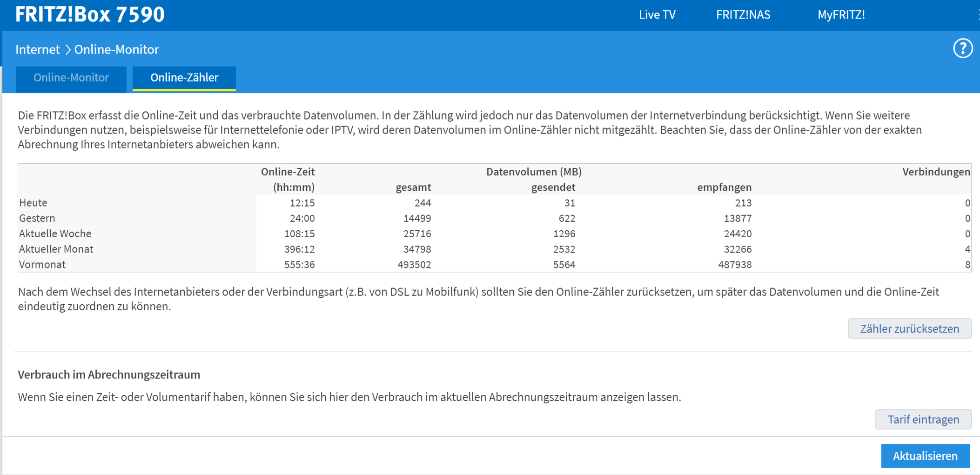
Task: Click Heute online time 12:15
Action: [x=302, y=203]
